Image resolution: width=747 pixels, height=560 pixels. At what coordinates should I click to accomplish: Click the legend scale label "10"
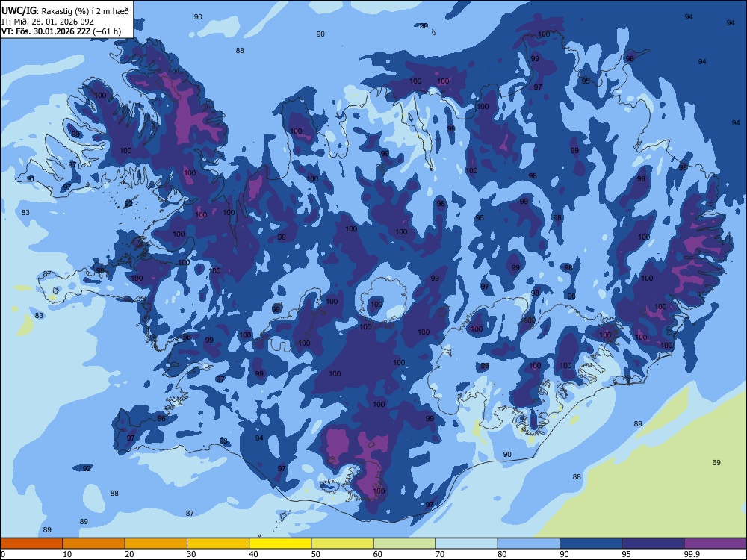pos(67,554)
